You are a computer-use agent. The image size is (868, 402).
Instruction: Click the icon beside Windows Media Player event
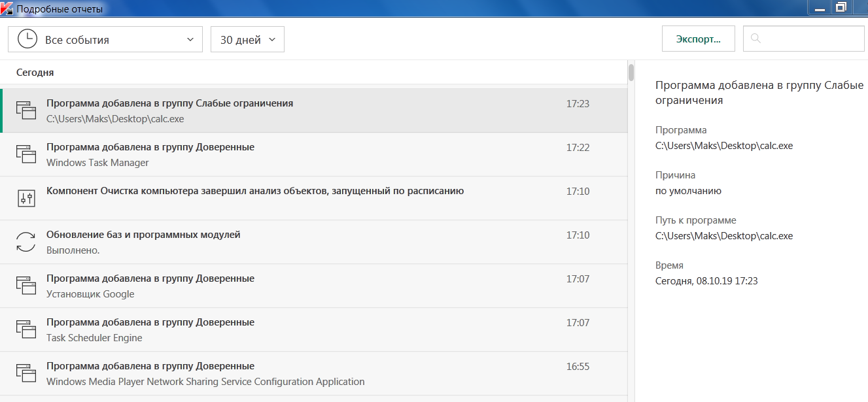26,373
